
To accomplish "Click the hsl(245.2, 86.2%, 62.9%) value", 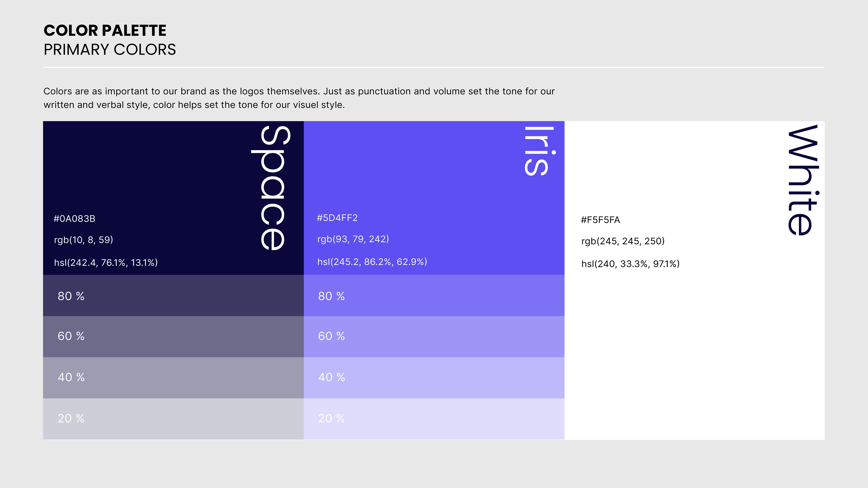I will pos(372,262).
